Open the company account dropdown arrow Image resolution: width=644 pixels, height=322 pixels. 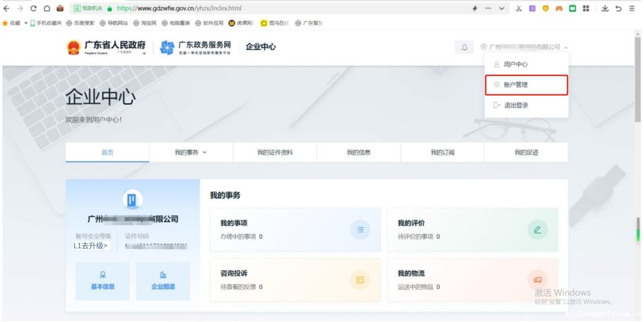[x=566, y=47]
